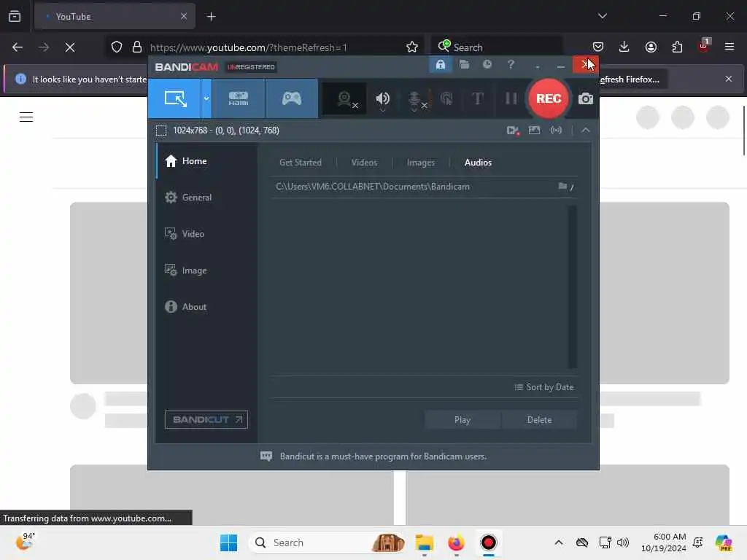Screen dimensions: 747x560
Task: Open Firefox account icon
Action: (x=651, y=47)
